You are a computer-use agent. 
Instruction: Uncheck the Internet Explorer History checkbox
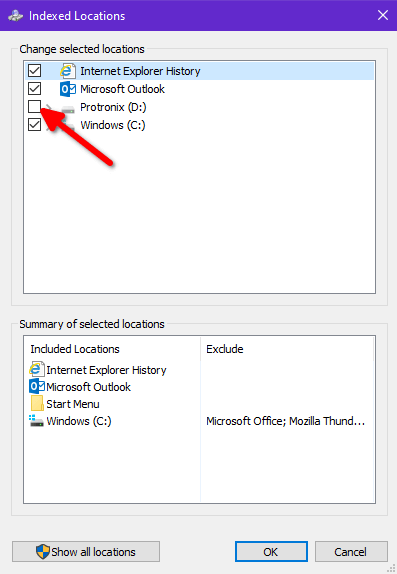click(34, 71)
